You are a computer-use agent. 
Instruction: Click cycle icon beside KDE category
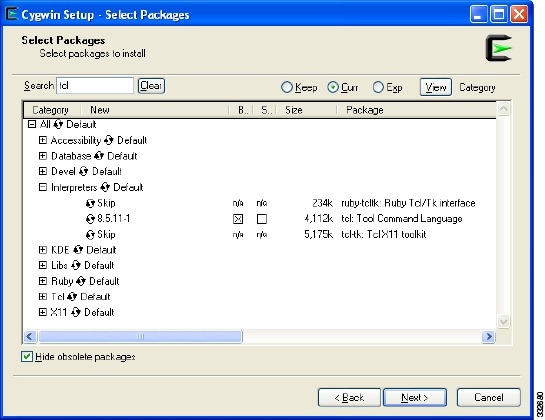coord(78,250)
